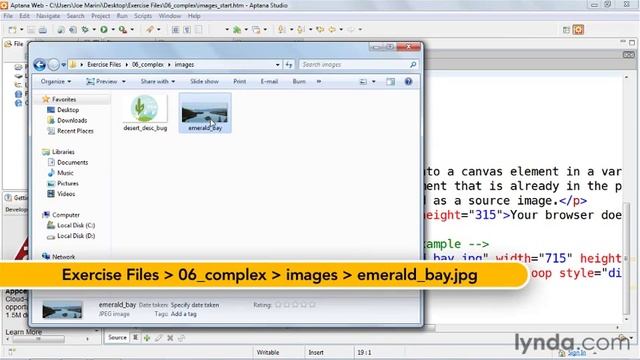Screen dimensions: 640x360
Task: Open the Run button dropdown arrow in Aptana
Action: [113, 29]
